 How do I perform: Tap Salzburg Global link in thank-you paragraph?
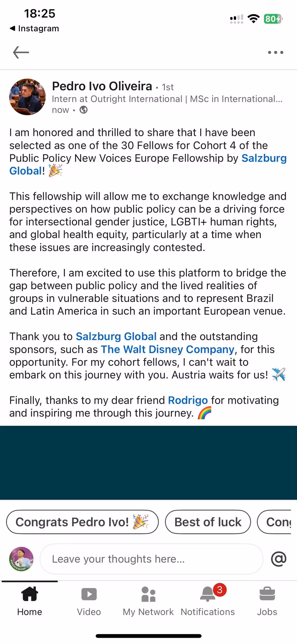click(116, 336)
